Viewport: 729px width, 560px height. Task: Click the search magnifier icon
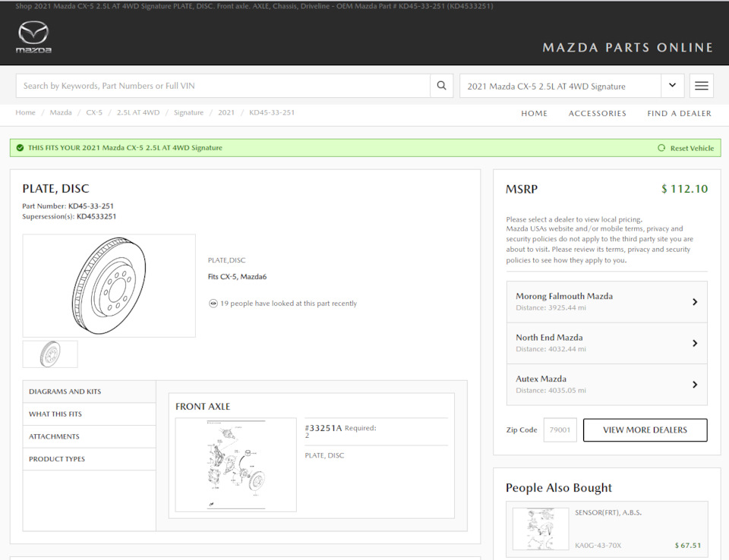tap(441, 86)
